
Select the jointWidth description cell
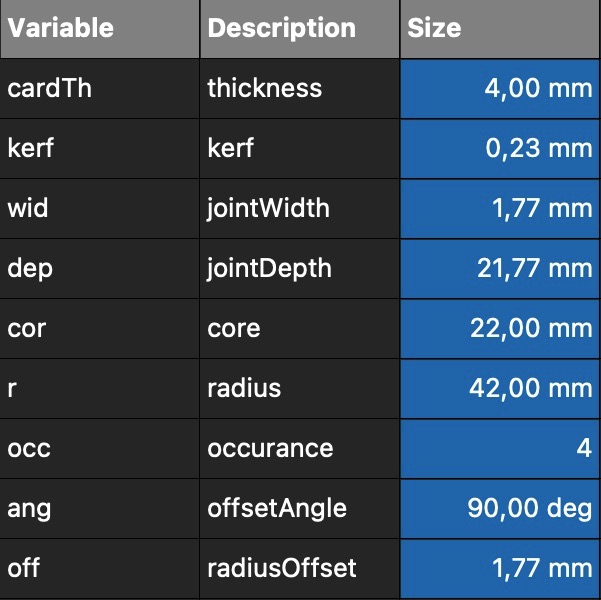coord(300,209)
